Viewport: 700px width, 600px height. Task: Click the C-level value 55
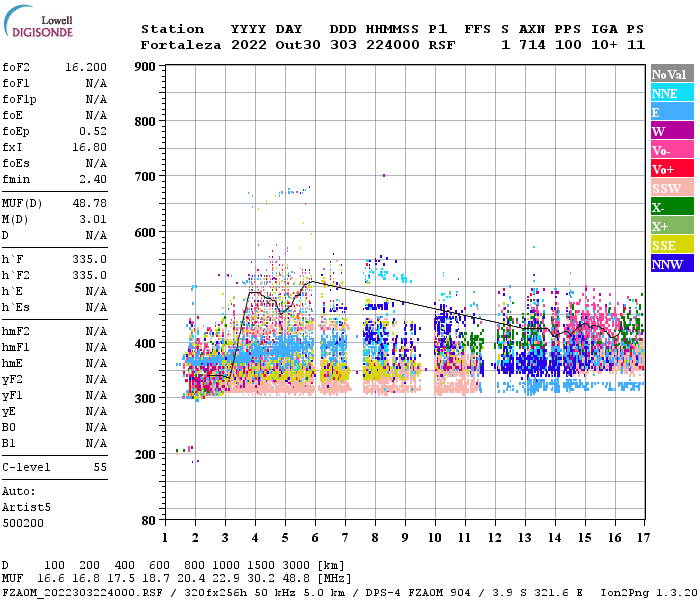[100, 467]
